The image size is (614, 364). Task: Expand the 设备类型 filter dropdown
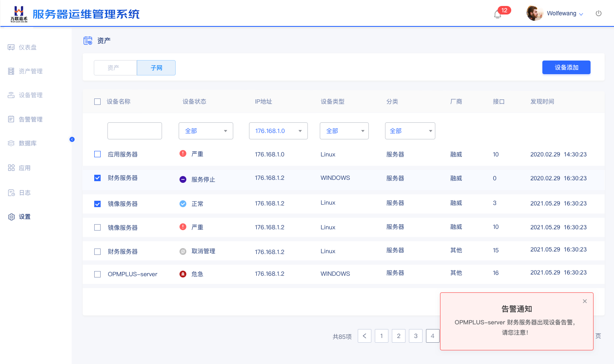coord(344,131)
